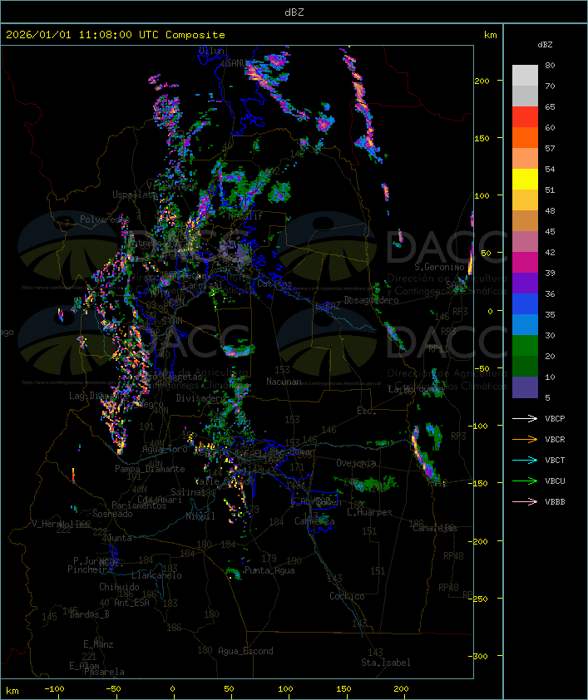Click the '150' tick on the horizontal km axis

tap(343, 689)
